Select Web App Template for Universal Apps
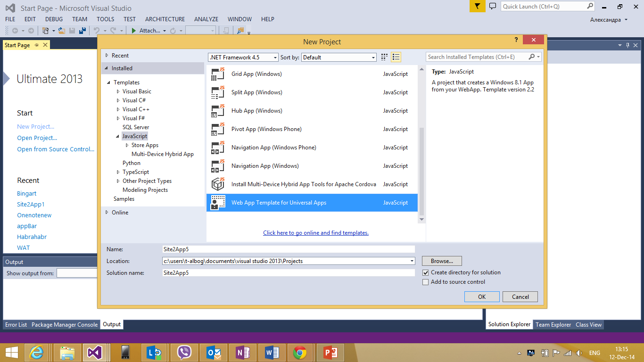 [312, 203]
